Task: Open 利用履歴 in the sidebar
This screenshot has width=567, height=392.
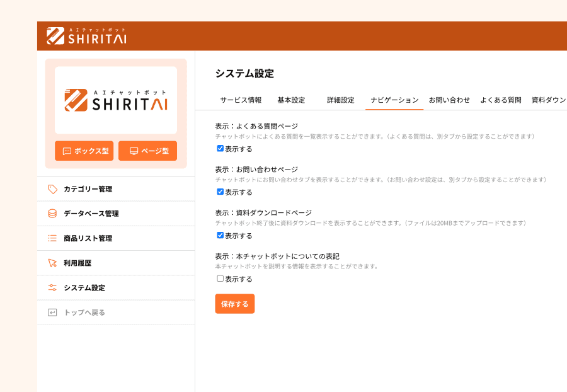Action: click(116, 263)
